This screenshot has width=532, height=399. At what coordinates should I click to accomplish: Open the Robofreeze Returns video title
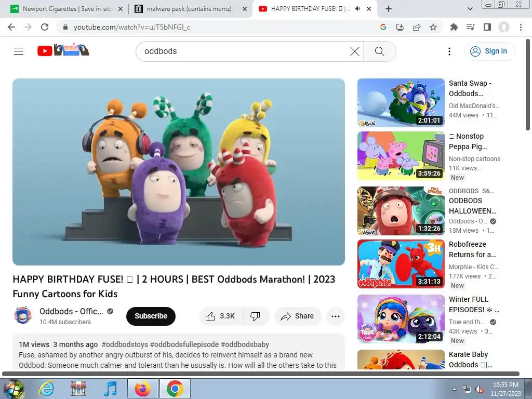click(x=472, y=249)
